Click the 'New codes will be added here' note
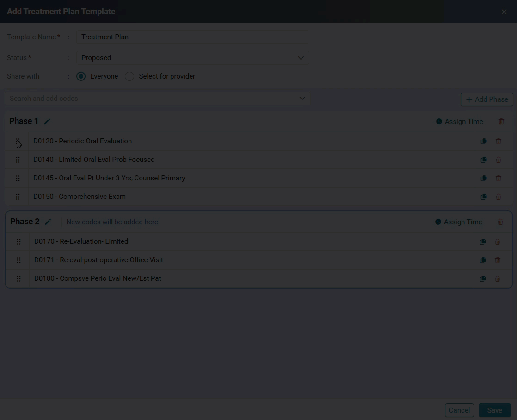This screenshot has width=517, height=420. (112, 222)
